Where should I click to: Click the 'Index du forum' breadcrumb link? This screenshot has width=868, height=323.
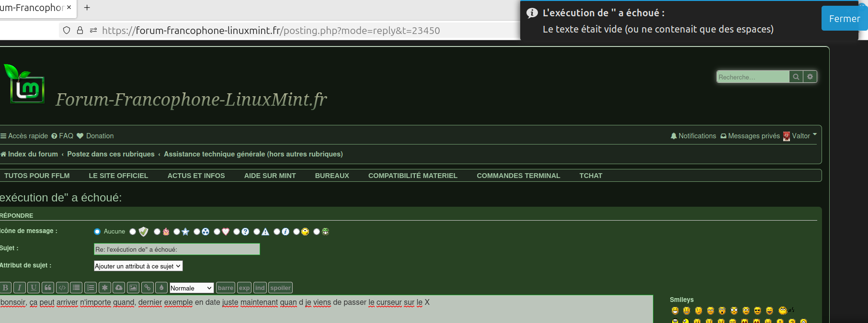point(33,154)
